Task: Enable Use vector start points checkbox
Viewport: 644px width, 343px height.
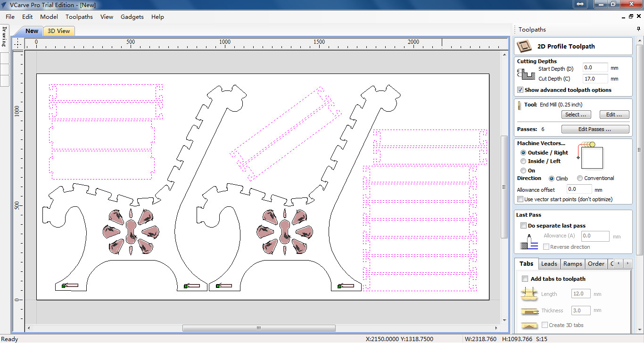Action: coord(520,199)
